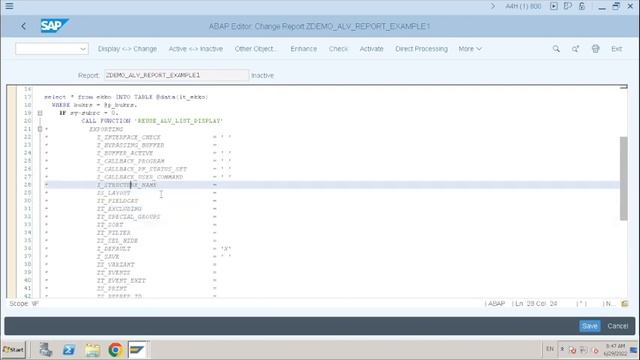Click the ABAP language status bar entry

click(x=496, y=304)
